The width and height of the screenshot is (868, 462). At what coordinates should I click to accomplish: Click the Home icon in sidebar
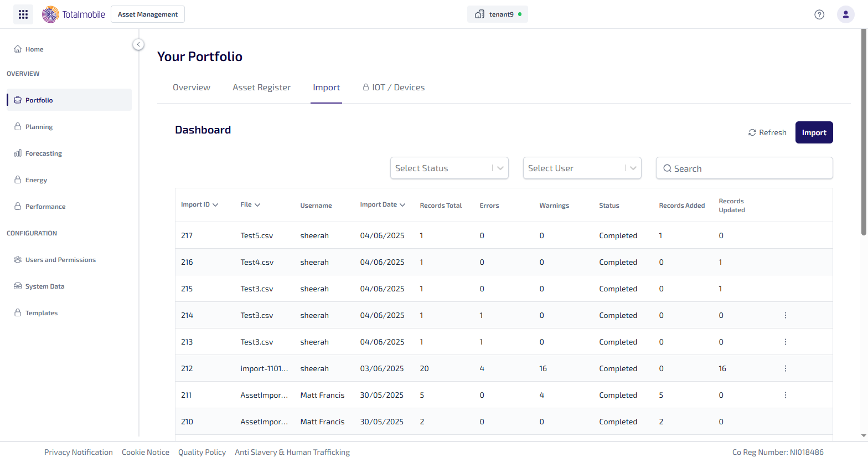tap(18, 49)
